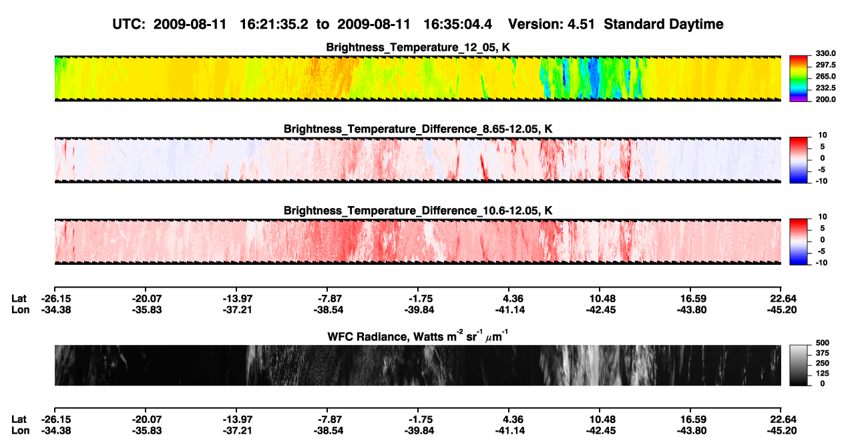Image resolution: width=868 pixels, height=445 pixels.
Task: Click latitude "-1.75" below the WFC Radiance panel
Action: point(418,419)
